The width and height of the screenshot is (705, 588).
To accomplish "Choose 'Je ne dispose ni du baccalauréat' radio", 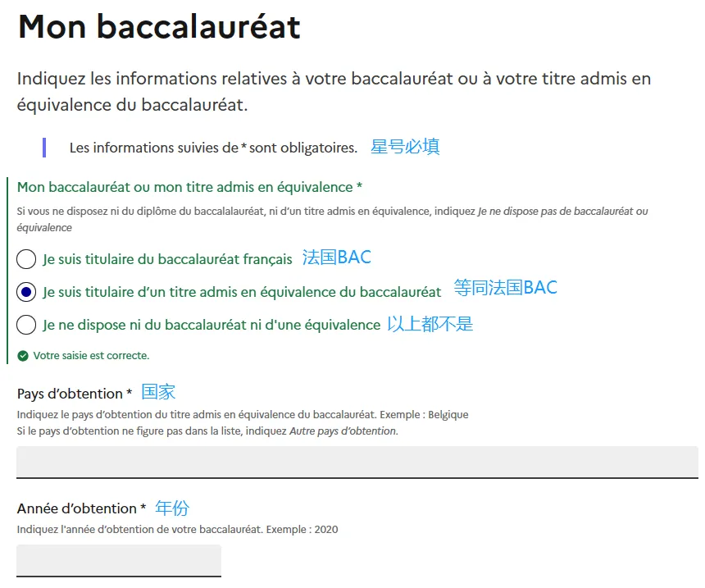I will point(26,326).
